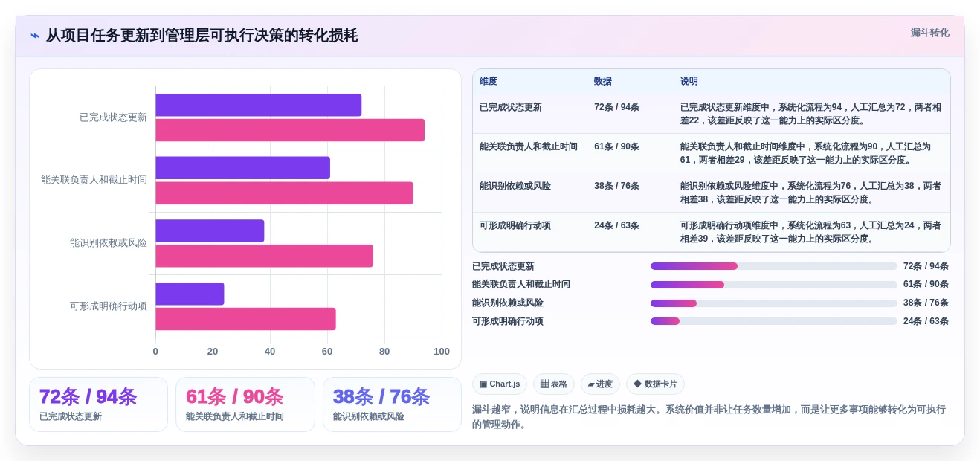
Task: Click the page title 从项目任务更新到管理层可执行决策的转化损耗
Action: click(x=202, y=36)
